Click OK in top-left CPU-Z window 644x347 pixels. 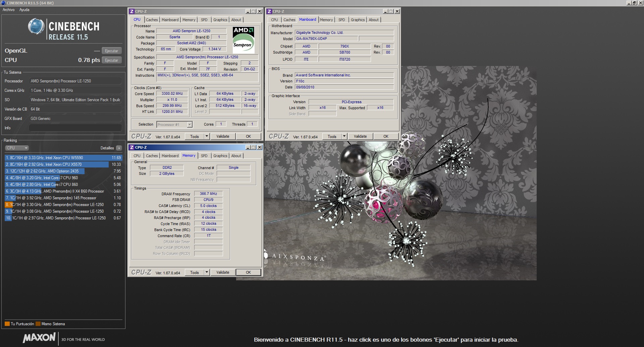[x=248, y=136]
